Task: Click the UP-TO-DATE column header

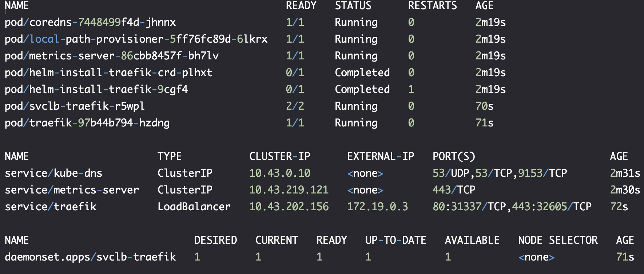Action: click(395, 240)
